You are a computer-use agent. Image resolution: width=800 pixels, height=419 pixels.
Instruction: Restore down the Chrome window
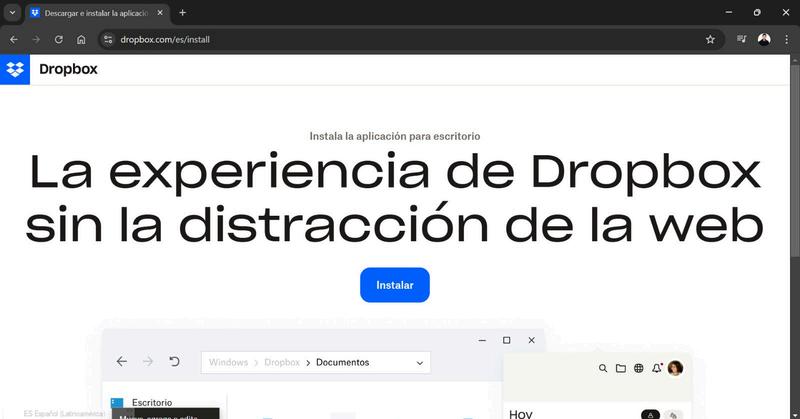[x=757, y=12]
